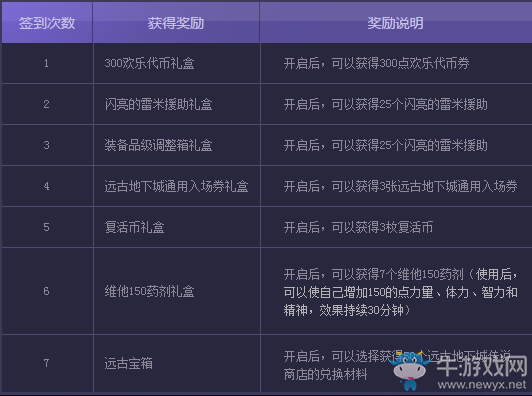The image size is (532, 396).
Task: Select sign-in count 4 cell
Action: point(46,186)
